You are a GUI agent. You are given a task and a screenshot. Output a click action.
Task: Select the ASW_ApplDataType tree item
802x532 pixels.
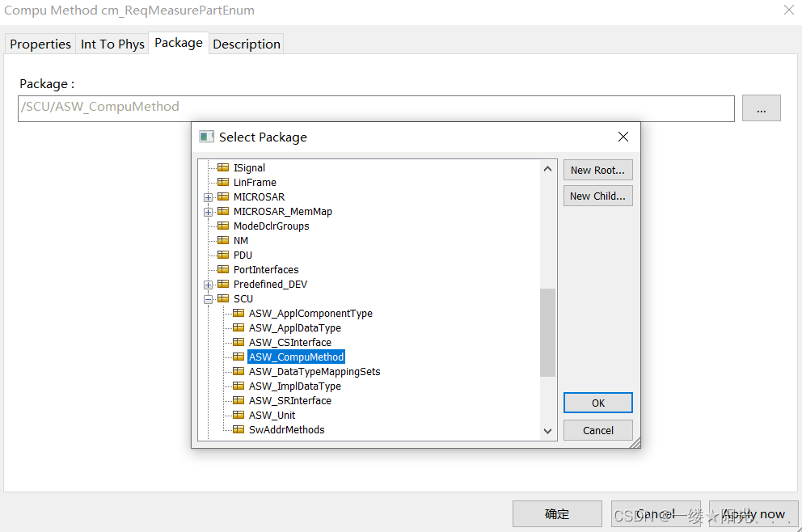coord(294,328)
